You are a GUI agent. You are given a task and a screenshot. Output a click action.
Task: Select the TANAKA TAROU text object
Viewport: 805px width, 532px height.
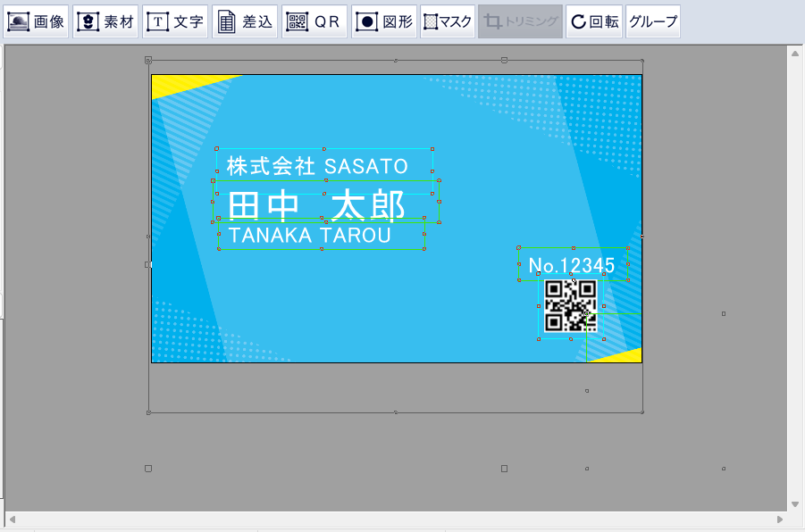[309, 236]
